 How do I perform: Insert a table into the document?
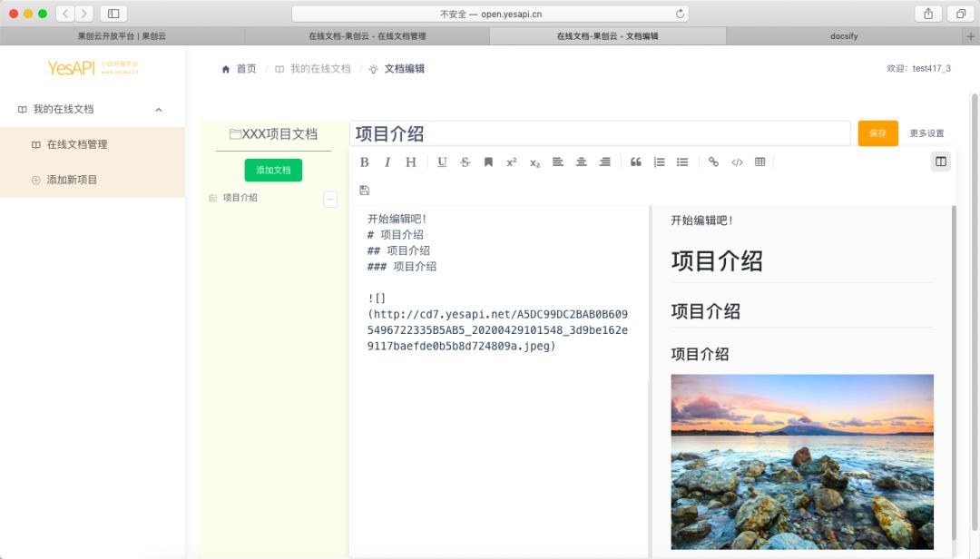coord(760,162)
